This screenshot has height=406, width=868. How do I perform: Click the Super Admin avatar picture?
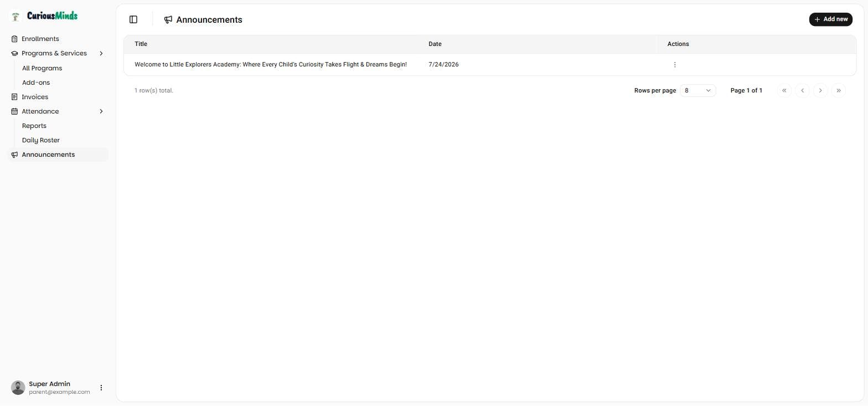point(18,388)
